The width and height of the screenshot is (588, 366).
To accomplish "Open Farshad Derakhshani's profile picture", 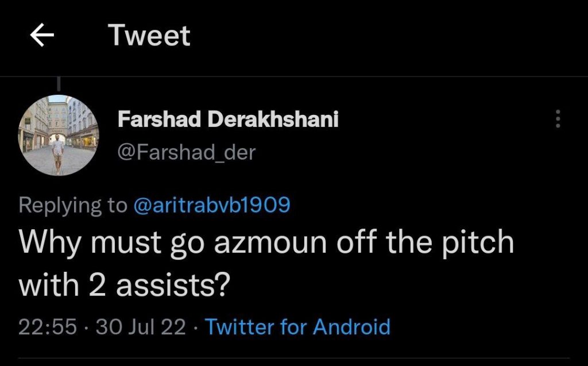I will coord(59,136).
